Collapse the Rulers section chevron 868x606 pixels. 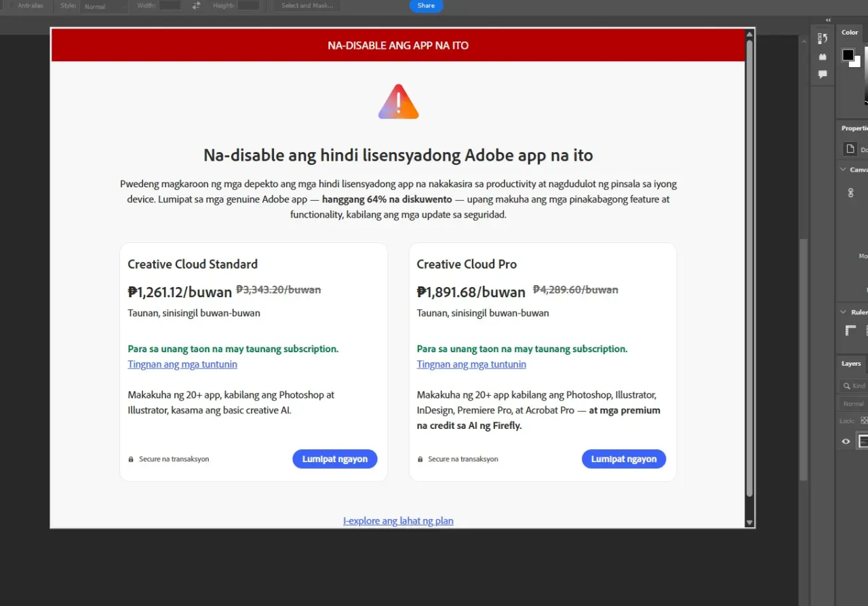point(843,312)
